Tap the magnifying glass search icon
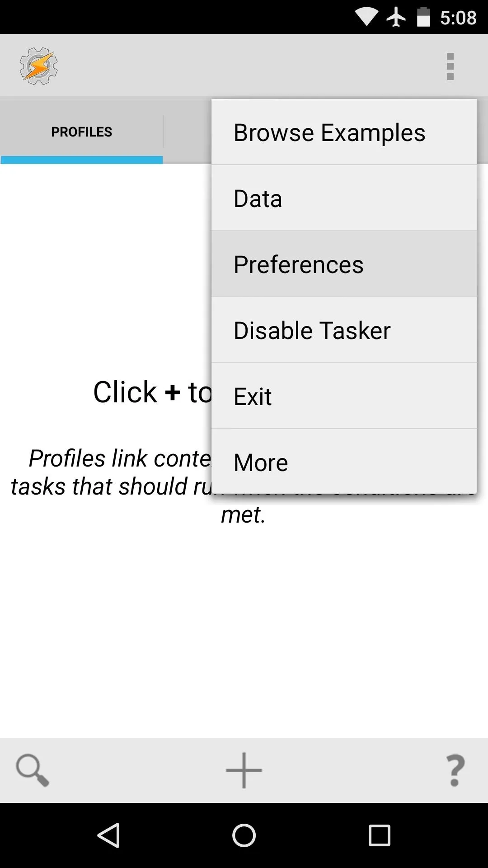 click(33, 770)
